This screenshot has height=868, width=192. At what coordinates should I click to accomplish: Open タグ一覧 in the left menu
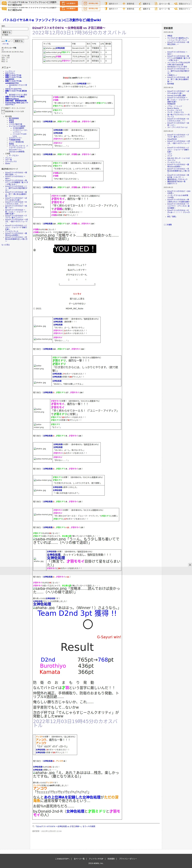tap(8, 159)
